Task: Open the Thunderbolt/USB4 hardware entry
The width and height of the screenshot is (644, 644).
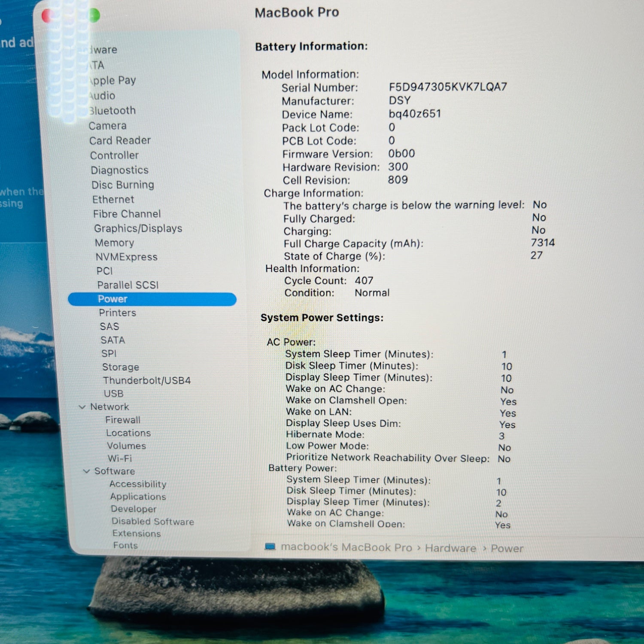Action: point(146,380)
